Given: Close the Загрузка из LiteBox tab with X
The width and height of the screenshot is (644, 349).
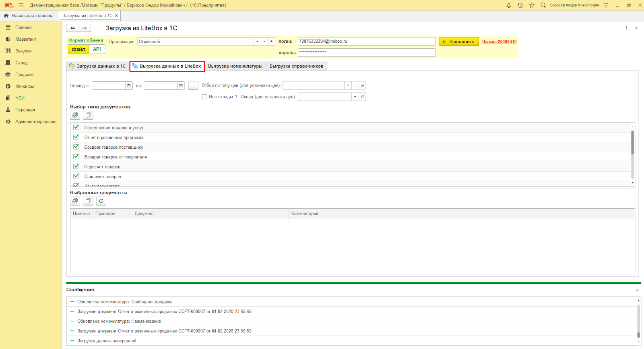Looking at the screenshot, I should pos(116,16).
